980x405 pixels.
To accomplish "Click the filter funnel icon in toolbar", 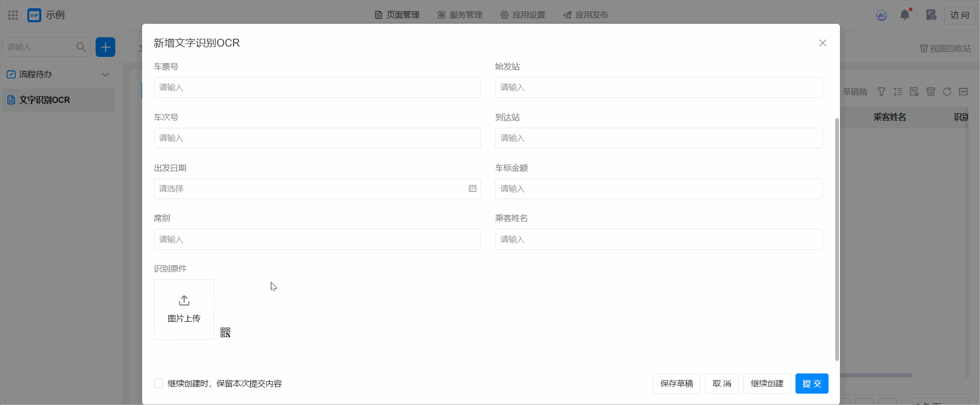I will click(x=881, y=92).
